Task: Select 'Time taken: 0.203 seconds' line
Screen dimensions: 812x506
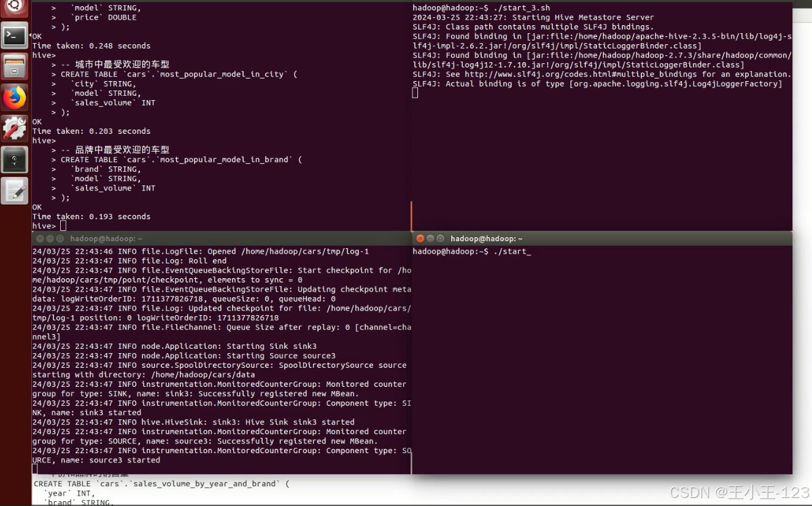Action: click(x=91, y=131)
